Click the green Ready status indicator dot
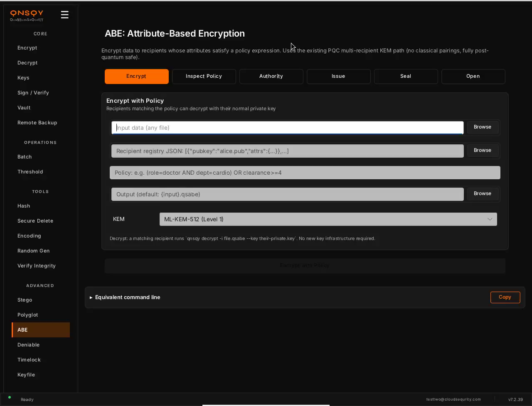This screenshot has height=406, width=532. coord(10,397)
